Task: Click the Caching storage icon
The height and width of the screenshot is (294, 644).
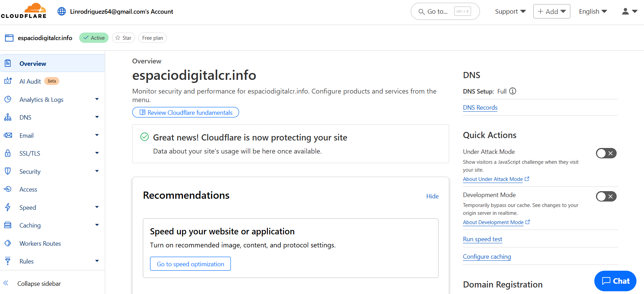Action: coord(8,225)
